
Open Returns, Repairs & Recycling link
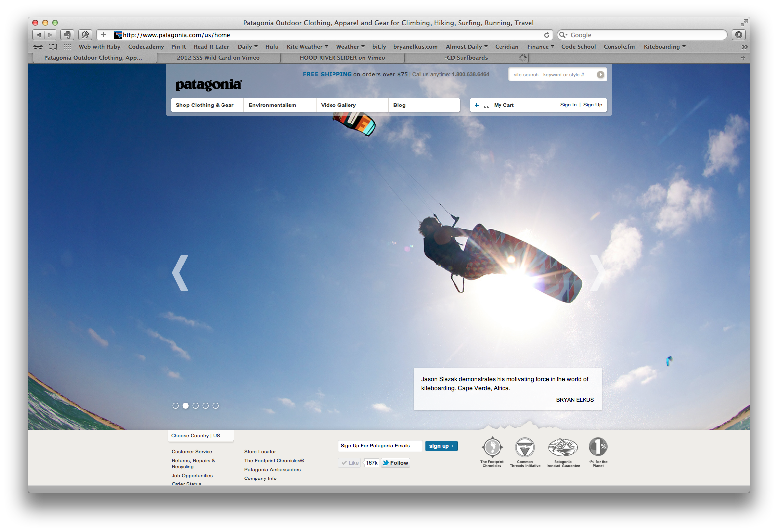tap(193, 464)
